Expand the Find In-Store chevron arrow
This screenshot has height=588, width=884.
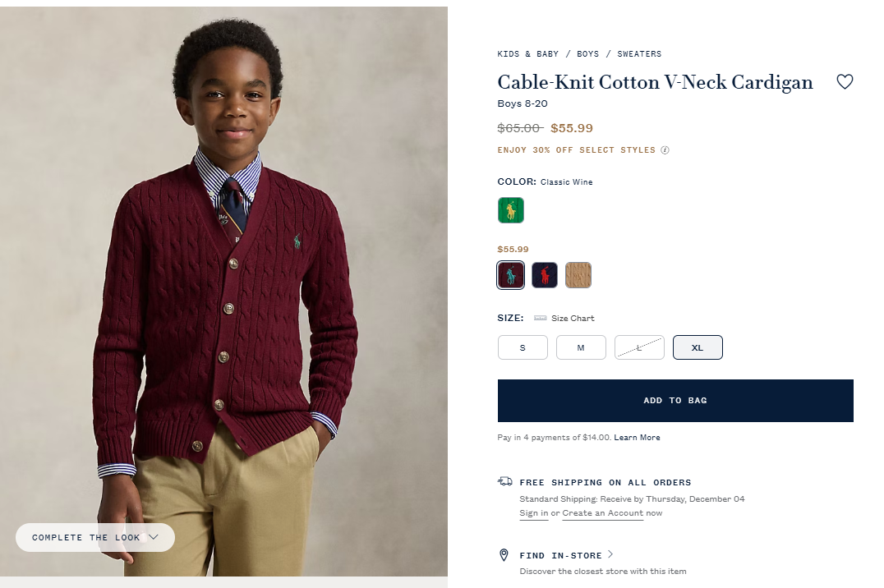point(610,554)
